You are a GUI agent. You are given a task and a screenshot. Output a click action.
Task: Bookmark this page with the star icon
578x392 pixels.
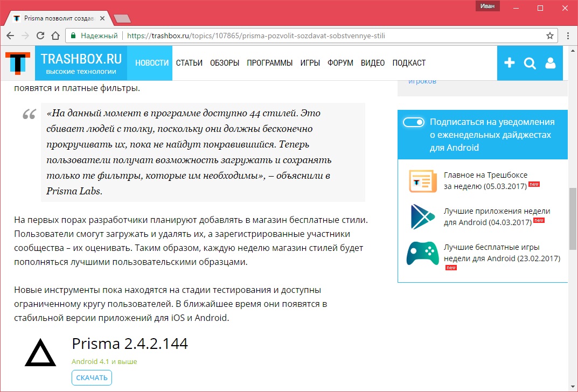[x=549, y=36]
